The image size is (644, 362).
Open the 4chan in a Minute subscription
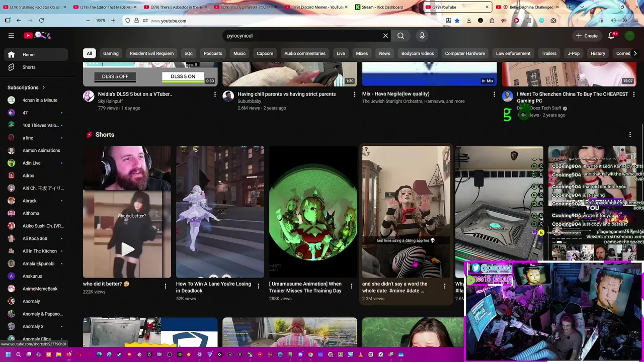[x=36, y=100]
